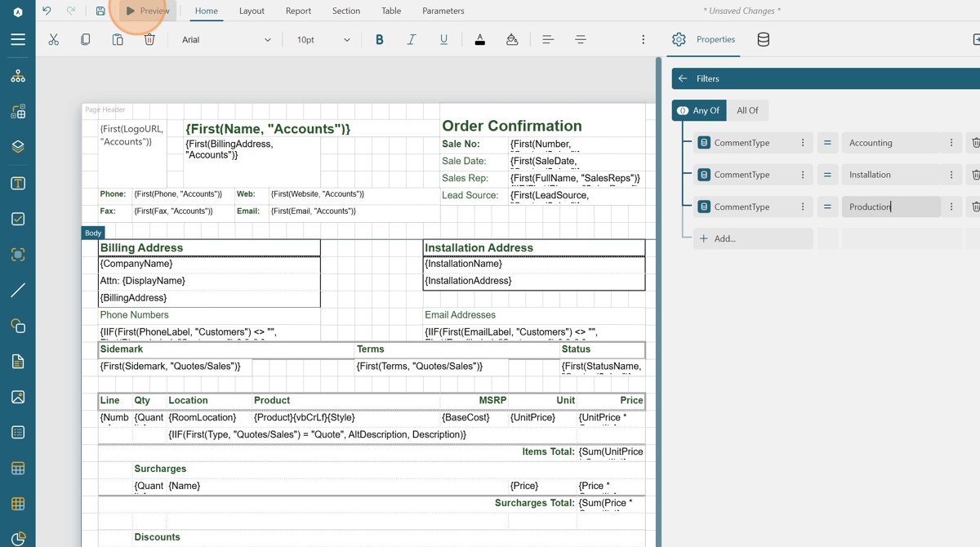Toggle bold formatting

pyautogui.click(x=379, y=40)
